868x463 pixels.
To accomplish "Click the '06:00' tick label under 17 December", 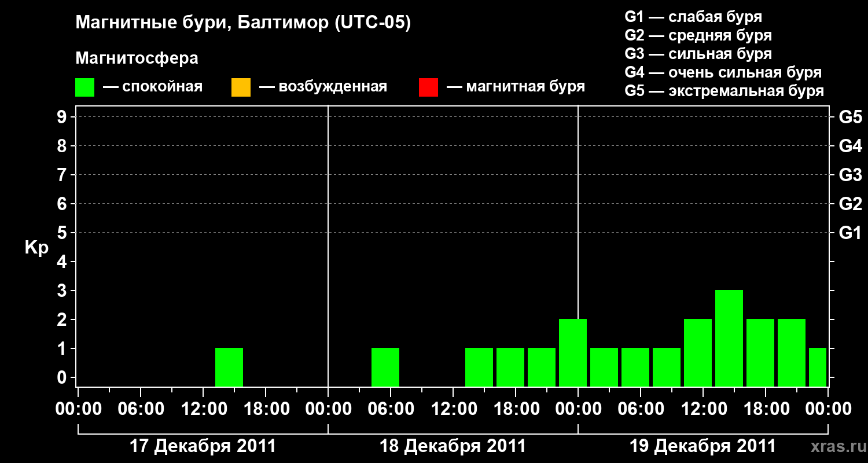I will pos(141,409).
